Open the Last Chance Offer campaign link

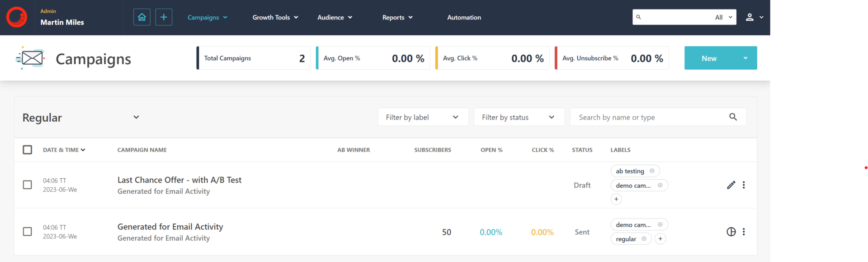click(x=179, y=180)
